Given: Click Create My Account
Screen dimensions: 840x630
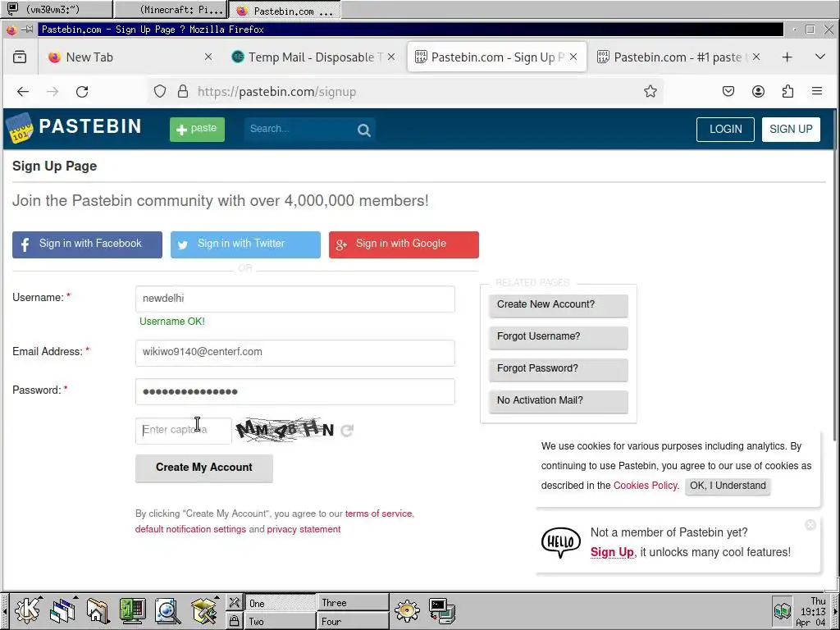Looking at the screenshot, I should [204, 468].
